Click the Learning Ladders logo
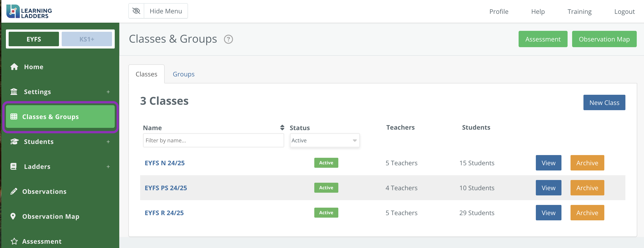 click(x=29, y=11)
